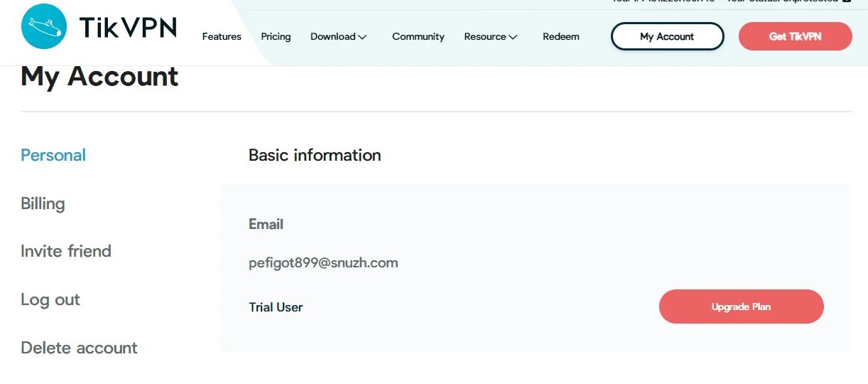Click the TikVPN brand name text
868x384 pixels.
click(x=128, y=28)
